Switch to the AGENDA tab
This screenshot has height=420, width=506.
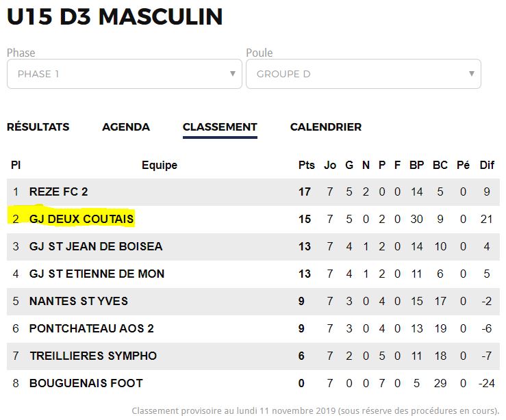[x=126, y=127]
